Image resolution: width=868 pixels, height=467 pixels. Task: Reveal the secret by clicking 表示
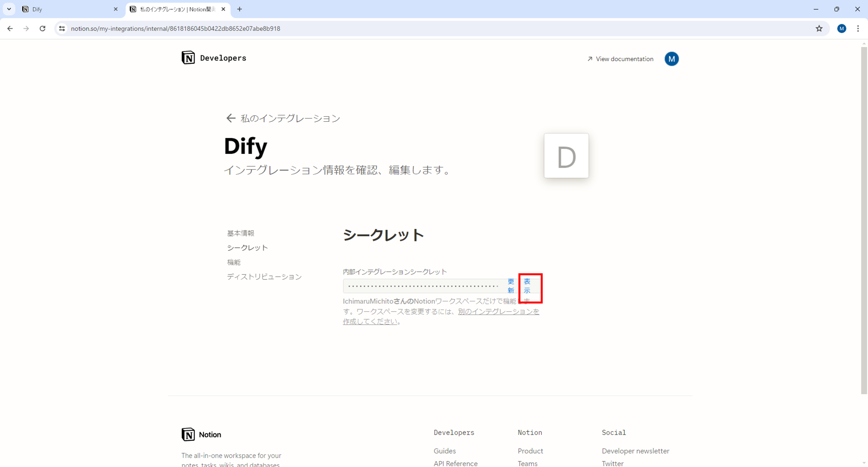point(527,286)
